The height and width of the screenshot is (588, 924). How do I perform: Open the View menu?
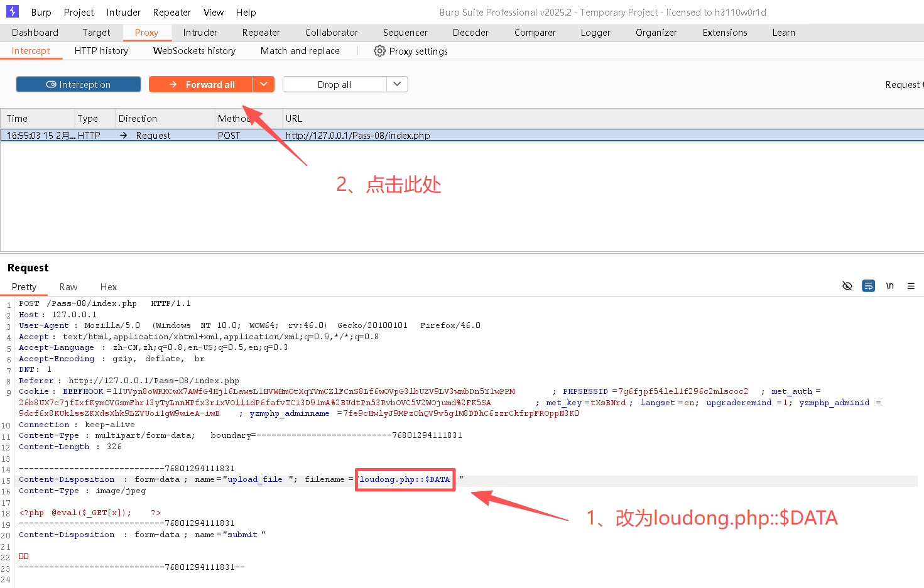click(x=214, y=12)
